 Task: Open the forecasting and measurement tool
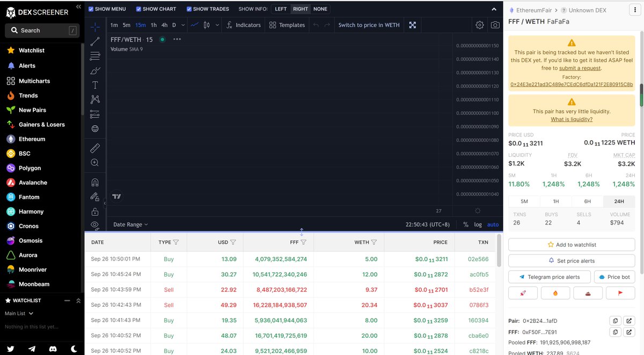coord(95,114)
